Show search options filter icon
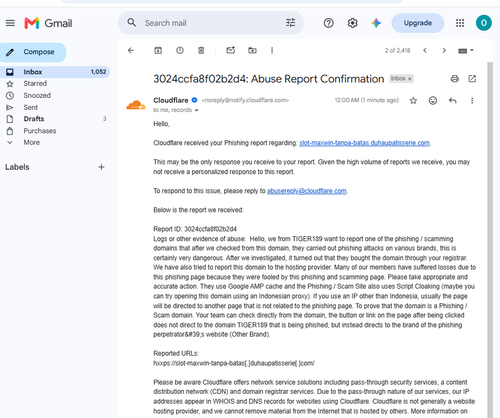Image resolution: width=500 pixels, height=418 pixels. tap(291, 23)
